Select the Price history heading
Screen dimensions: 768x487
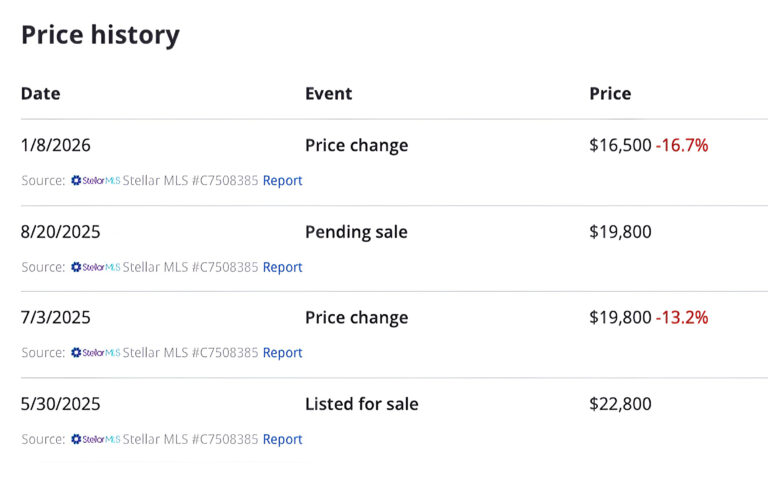point(100,35)
